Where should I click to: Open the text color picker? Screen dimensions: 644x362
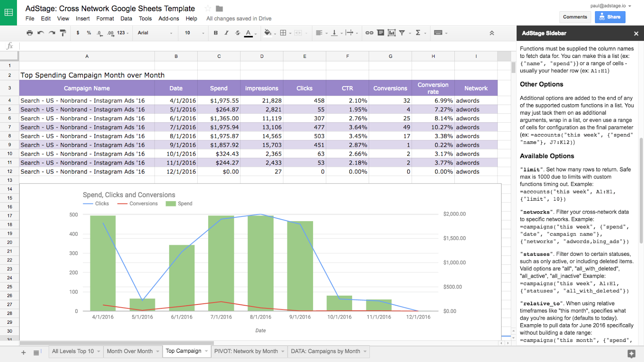pyautogui.click(x=248, y=33)
